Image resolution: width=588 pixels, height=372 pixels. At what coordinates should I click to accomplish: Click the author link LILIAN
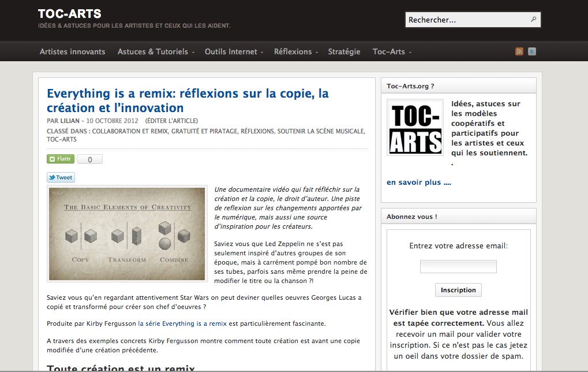tap(70, 121)
